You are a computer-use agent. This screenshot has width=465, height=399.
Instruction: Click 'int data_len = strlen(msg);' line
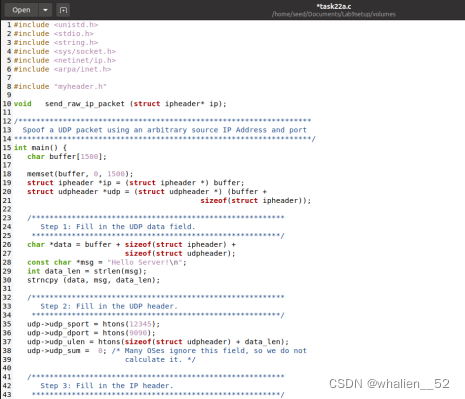pos(87,271)
